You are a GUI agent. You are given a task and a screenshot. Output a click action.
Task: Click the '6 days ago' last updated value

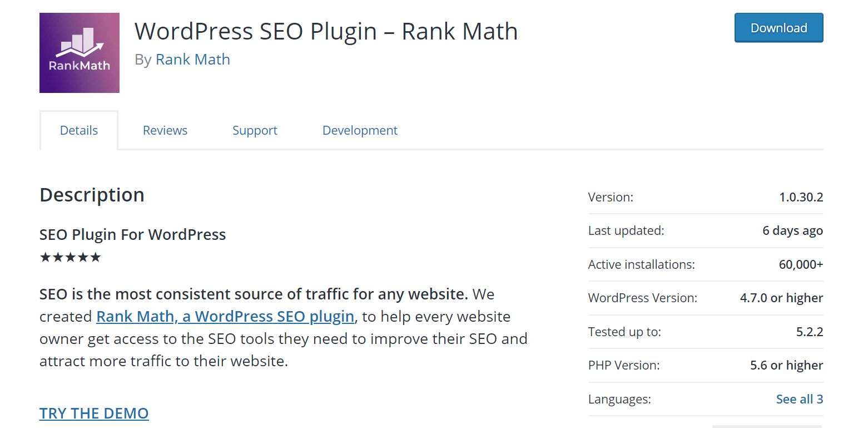792,230
